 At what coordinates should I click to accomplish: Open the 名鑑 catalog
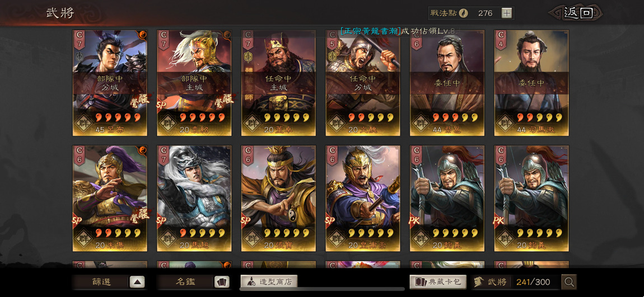pos(185,282)
